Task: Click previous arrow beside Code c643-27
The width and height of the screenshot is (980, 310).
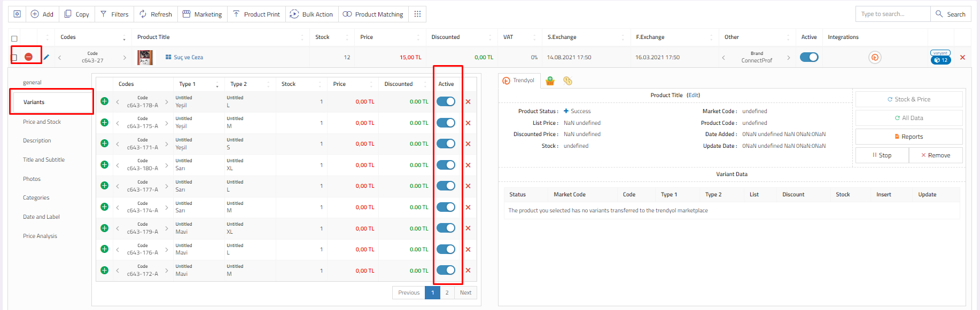Action: (x=59, y=58)
